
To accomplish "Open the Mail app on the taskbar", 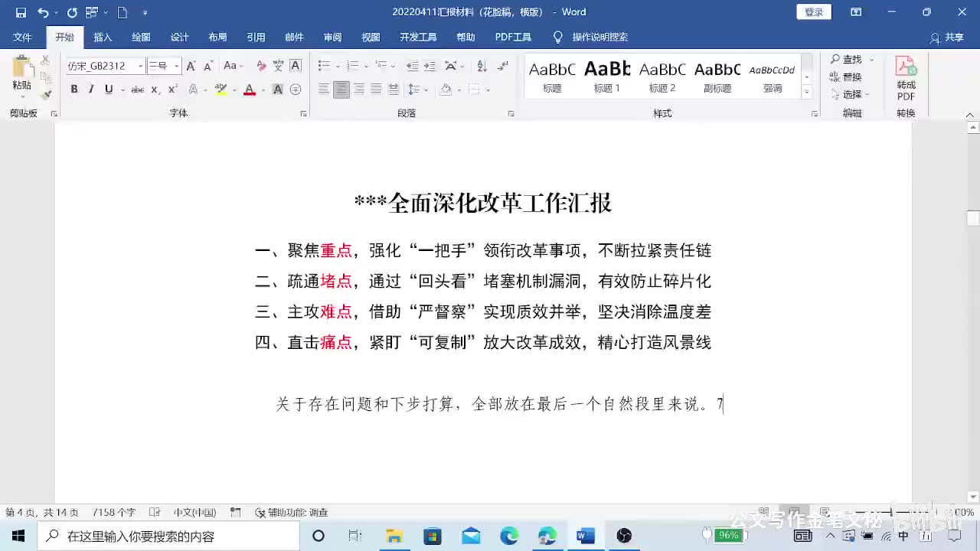I will click(x=471, y=536).
